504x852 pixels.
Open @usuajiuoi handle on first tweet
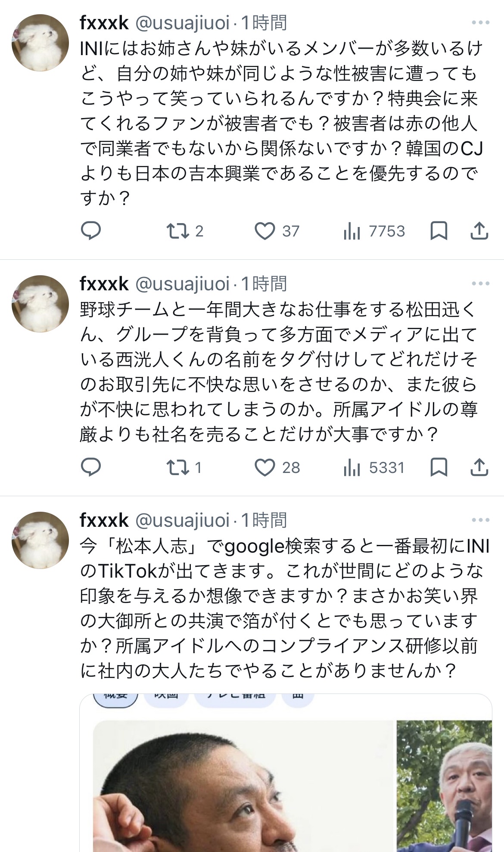(x=183, y=23)
